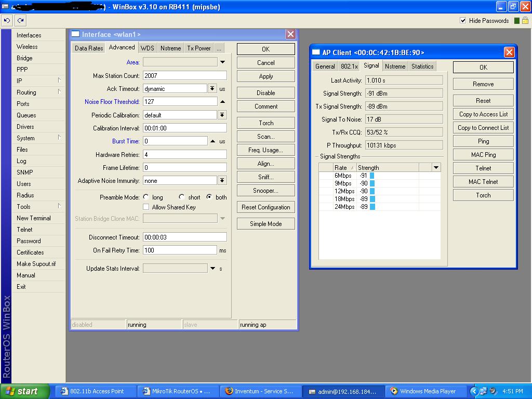Switch to the Nstreme tab in wlan1

tap(170, 48)
